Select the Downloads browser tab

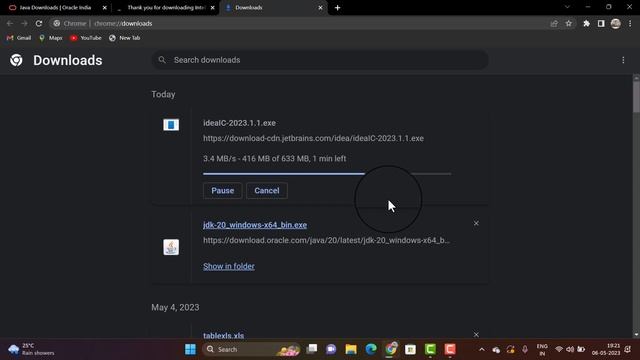tap(273, 7)
